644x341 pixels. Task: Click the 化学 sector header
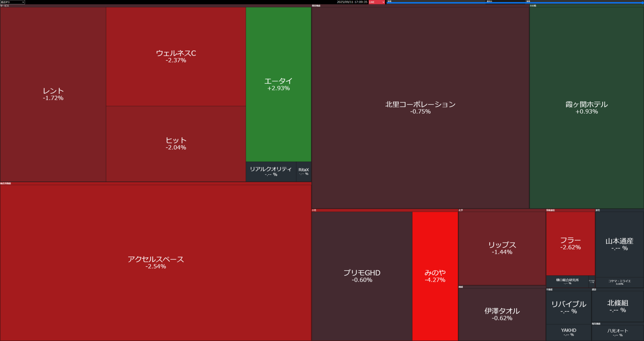pos(502,210)
